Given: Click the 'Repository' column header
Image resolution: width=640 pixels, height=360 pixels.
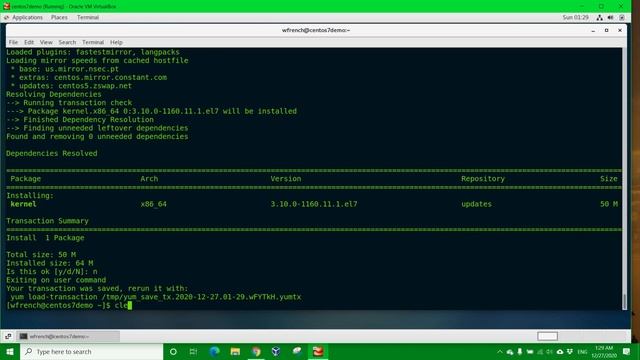Looking at the screenshot, I should pyautogui.click(x=483, y=179).
